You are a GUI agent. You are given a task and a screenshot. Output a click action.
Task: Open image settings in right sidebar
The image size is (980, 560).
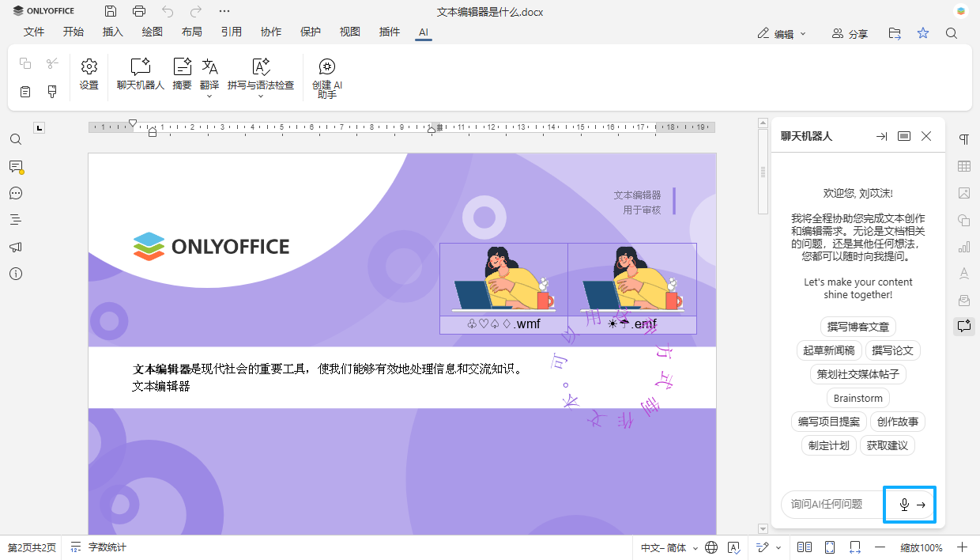pyautogui.click(x=964, y=193)
